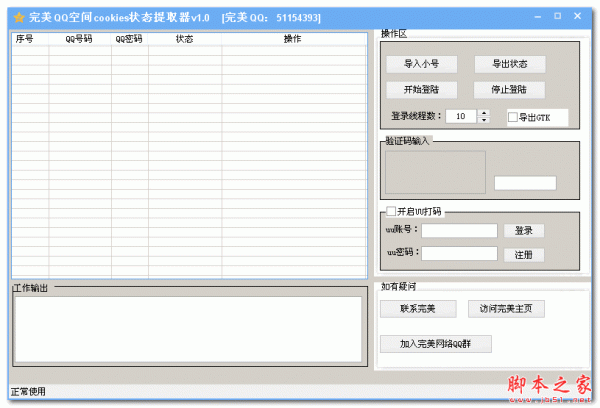Click the 导入小号 button
The width and height of the screenshot is (600, 408).
pyautogui.click(x=421, y=64)
